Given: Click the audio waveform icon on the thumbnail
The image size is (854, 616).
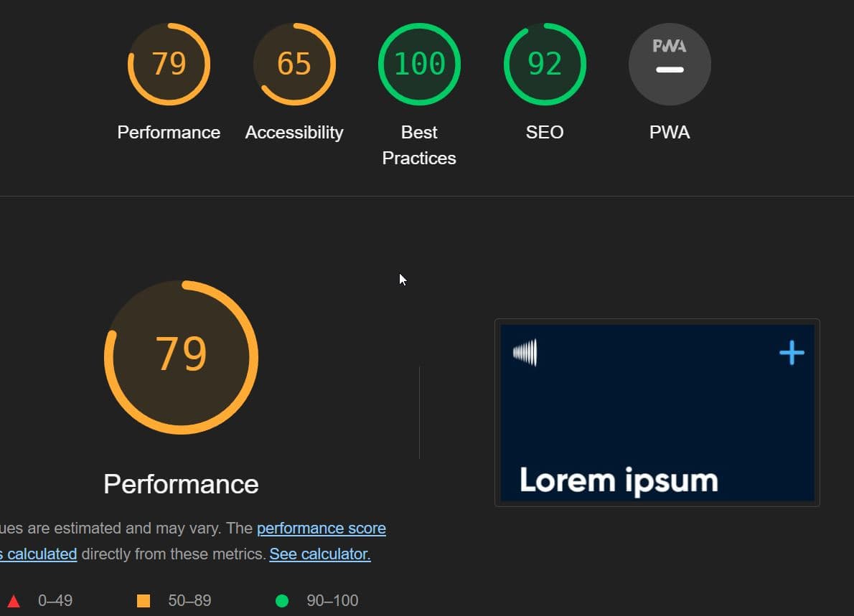Looking at the screenshot, I should coord(526,351).
